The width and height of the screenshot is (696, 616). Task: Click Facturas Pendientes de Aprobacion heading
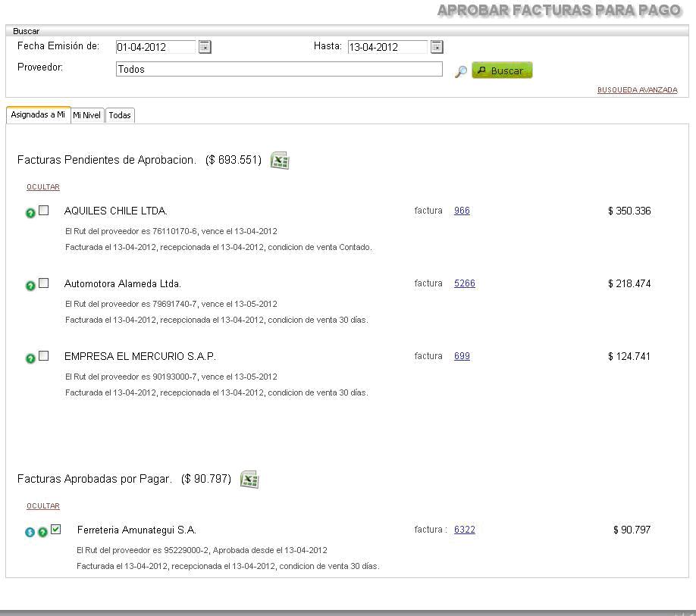[107, 160]
